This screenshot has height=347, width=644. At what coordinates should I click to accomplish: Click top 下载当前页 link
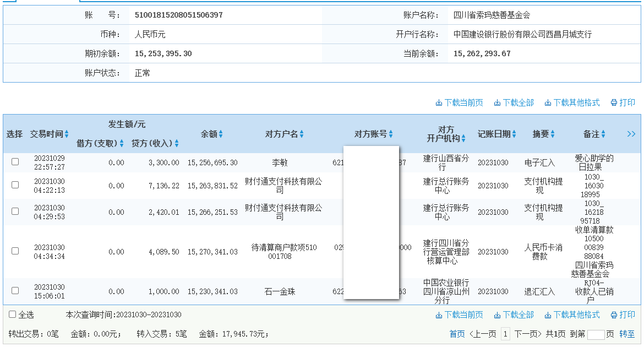click(459, 103)
